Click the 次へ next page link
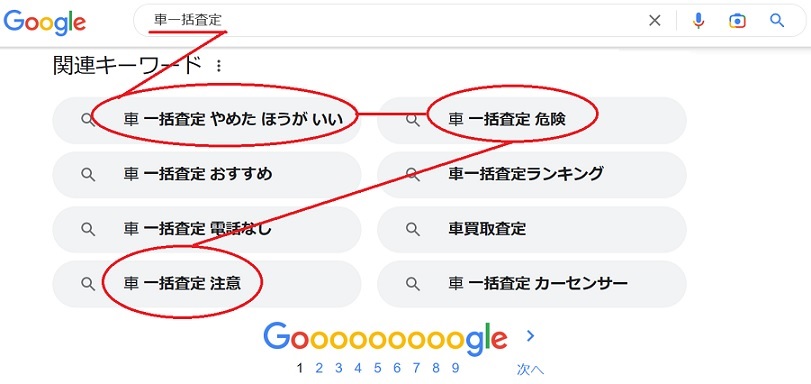The width and height of the screenshot is (811, 384). pyautogui.click(x=530, y=369)
